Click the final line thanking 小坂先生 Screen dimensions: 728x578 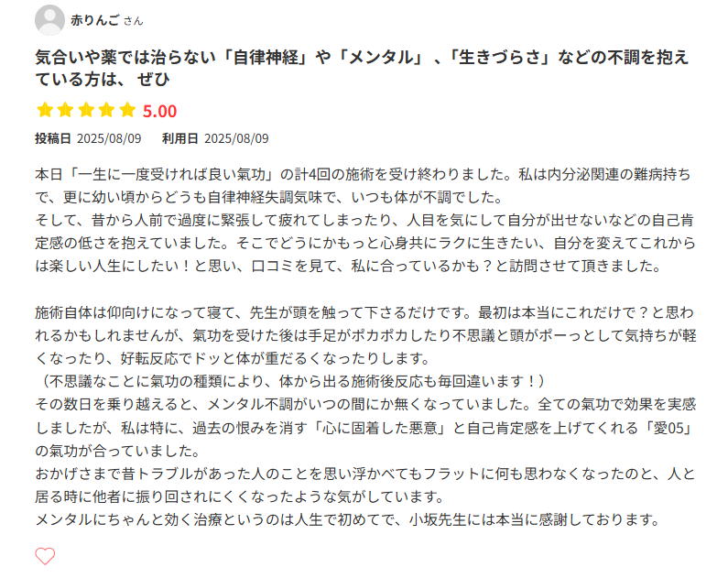coord(348,520)
